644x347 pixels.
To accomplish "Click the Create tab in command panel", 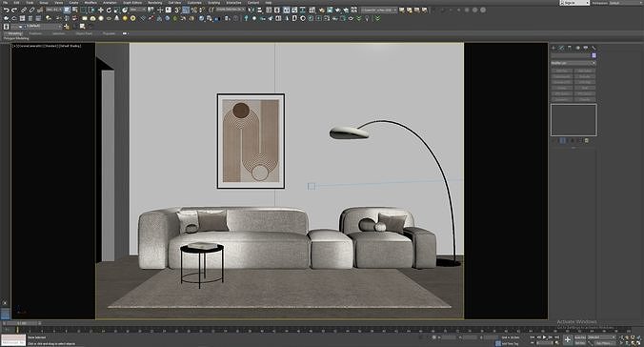I will coord(553,48).
